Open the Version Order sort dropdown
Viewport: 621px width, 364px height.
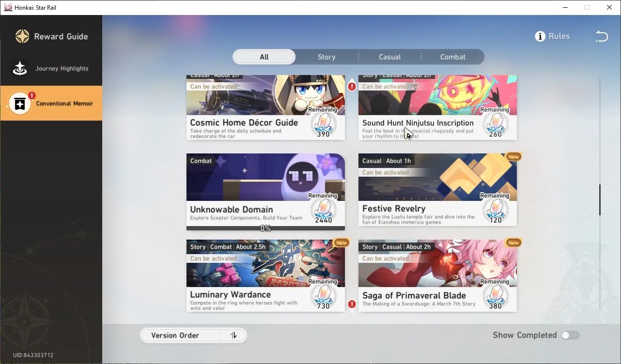tap(180, 335)
